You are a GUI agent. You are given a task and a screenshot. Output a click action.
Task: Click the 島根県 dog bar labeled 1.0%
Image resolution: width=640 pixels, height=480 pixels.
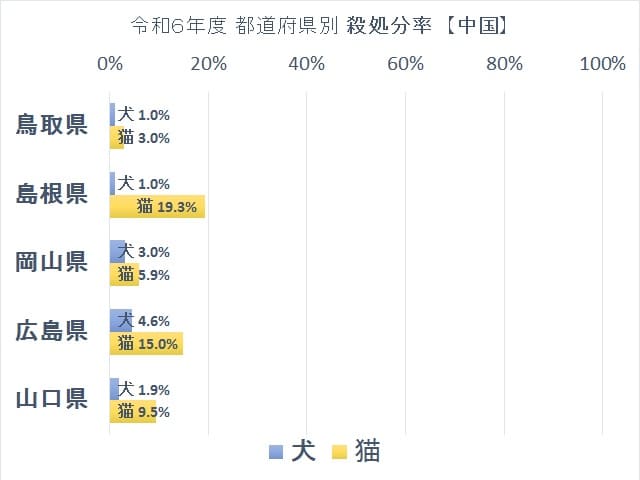tap(113, 183)
